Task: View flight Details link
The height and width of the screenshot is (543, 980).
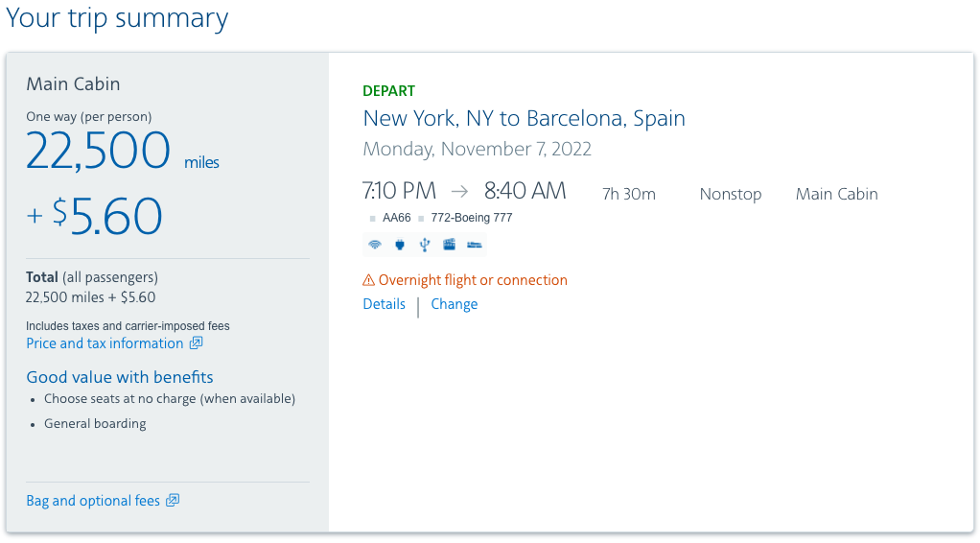Action: click(384, 304)
